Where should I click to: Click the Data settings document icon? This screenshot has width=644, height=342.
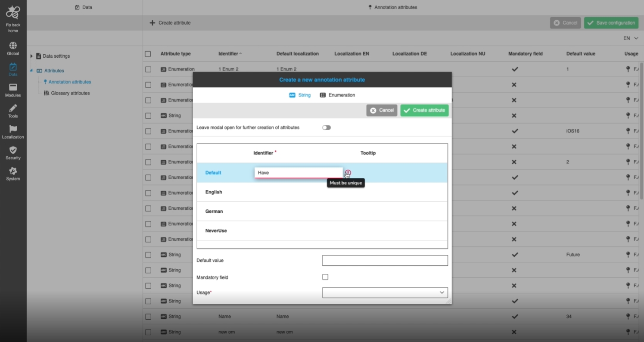(x=38, y=56)
